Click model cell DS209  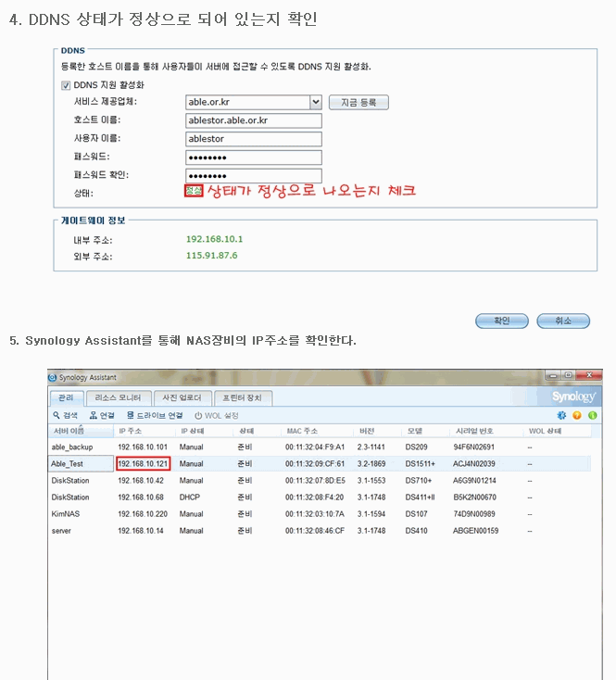[x=416, y=447]
